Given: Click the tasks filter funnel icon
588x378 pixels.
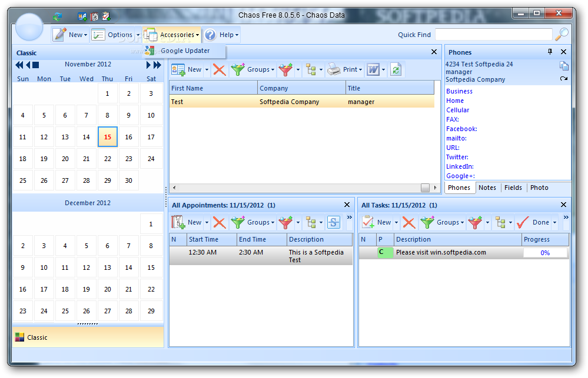Looking at the screenshot, I should [x=475, y=223].
